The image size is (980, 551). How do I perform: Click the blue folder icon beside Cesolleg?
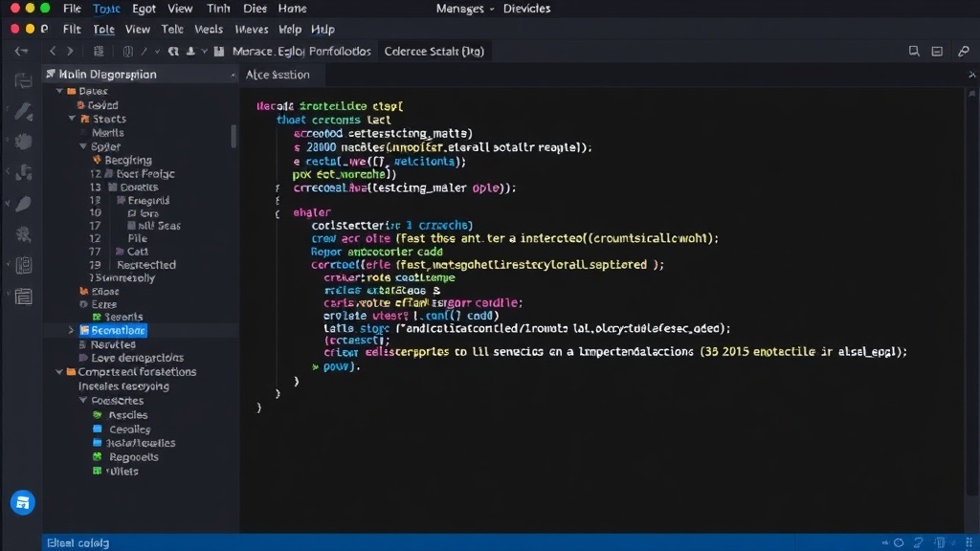click(x=97, y=430)
